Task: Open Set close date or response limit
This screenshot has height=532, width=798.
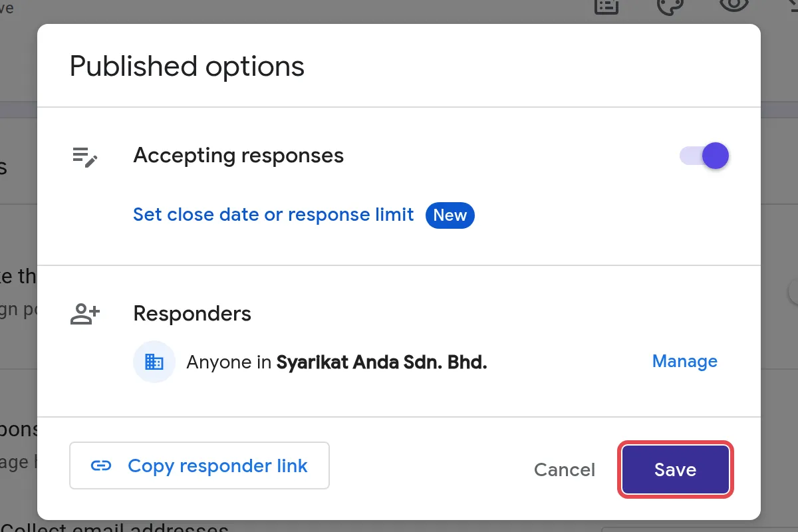Action: pos(273,215)
